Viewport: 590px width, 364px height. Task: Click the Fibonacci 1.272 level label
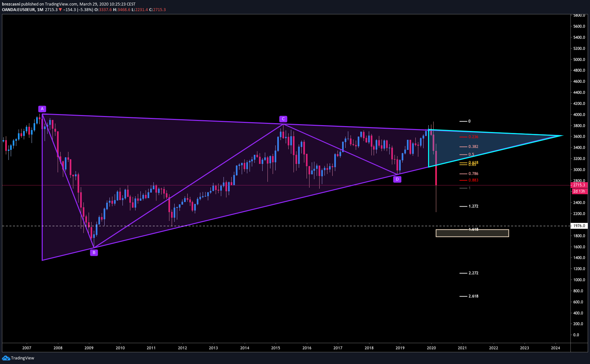pos(473,206)
